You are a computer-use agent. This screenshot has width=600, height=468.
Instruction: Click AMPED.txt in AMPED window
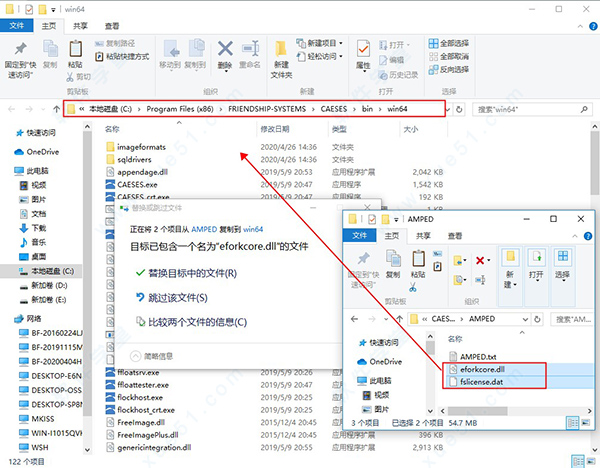coord(473,357)
